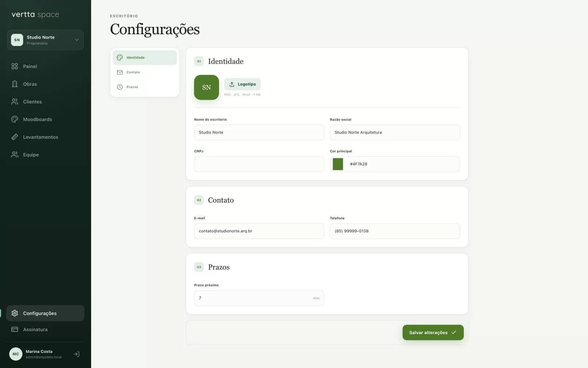
Task: Open the Assinatura menu item label
Action: click(35, 329)
